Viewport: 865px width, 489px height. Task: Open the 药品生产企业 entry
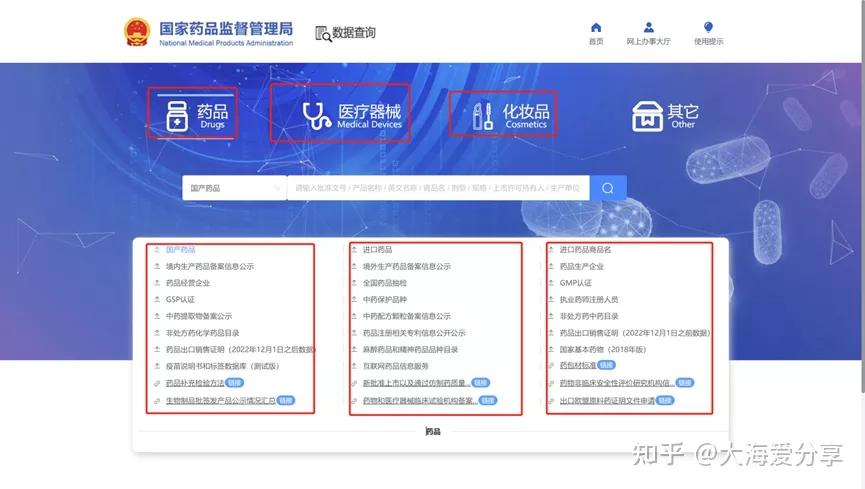(581, 267)
